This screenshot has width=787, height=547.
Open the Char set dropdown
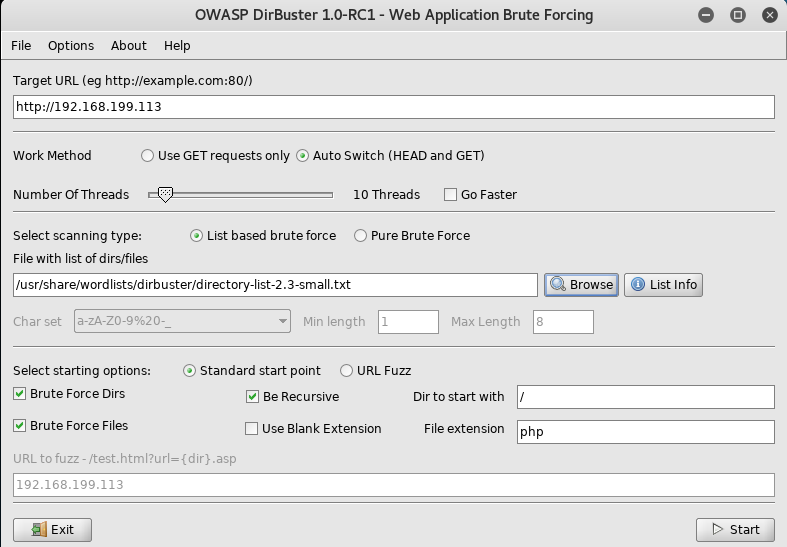182,321
